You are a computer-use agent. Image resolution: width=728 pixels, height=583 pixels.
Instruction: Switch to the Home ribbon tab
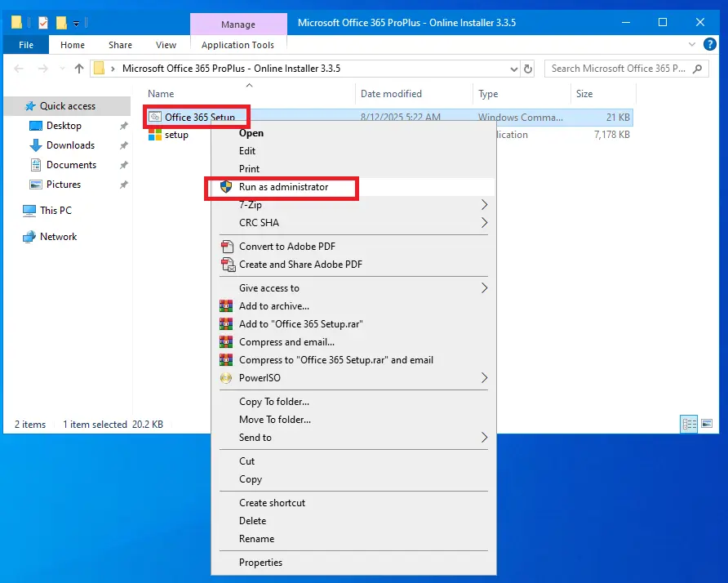[73, 45]
